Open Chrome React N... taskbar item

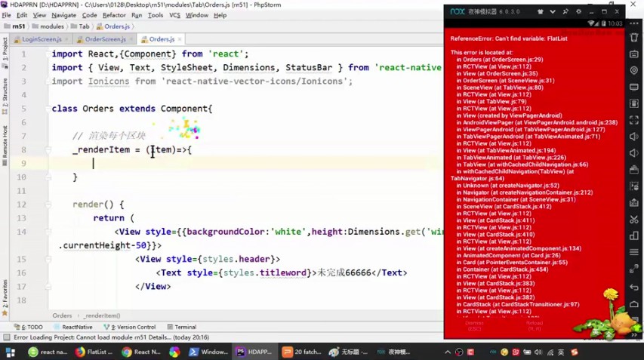[141, 352]
